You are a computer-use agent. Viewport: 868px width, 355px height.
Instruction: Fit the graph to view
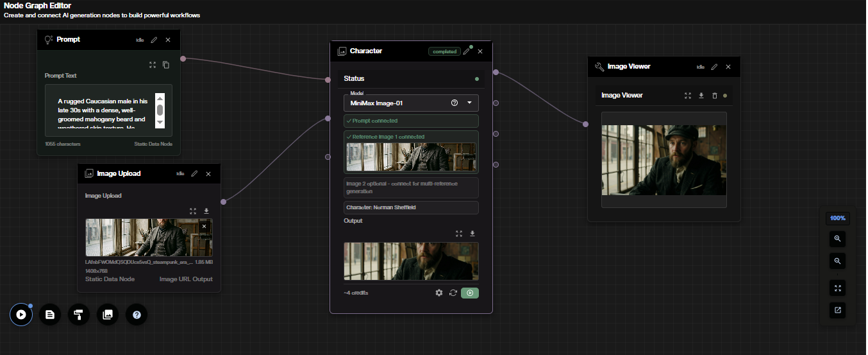[838, 288]
